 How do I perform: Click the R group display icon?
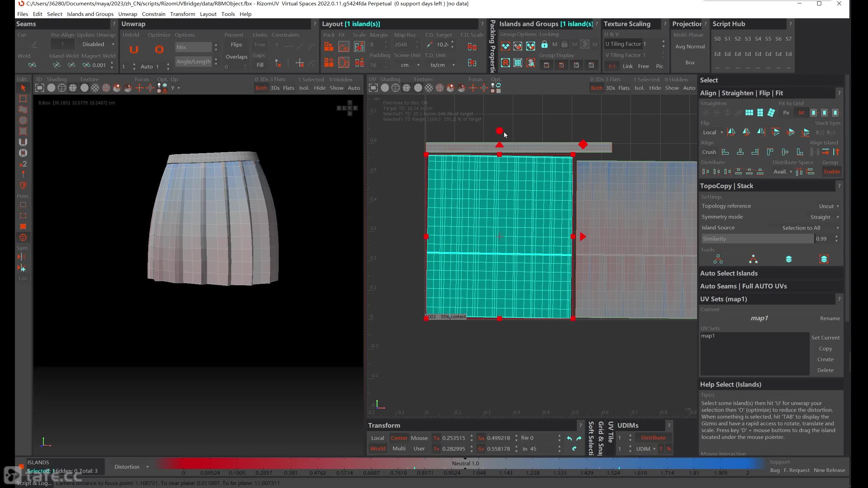[x=505, y=63]
